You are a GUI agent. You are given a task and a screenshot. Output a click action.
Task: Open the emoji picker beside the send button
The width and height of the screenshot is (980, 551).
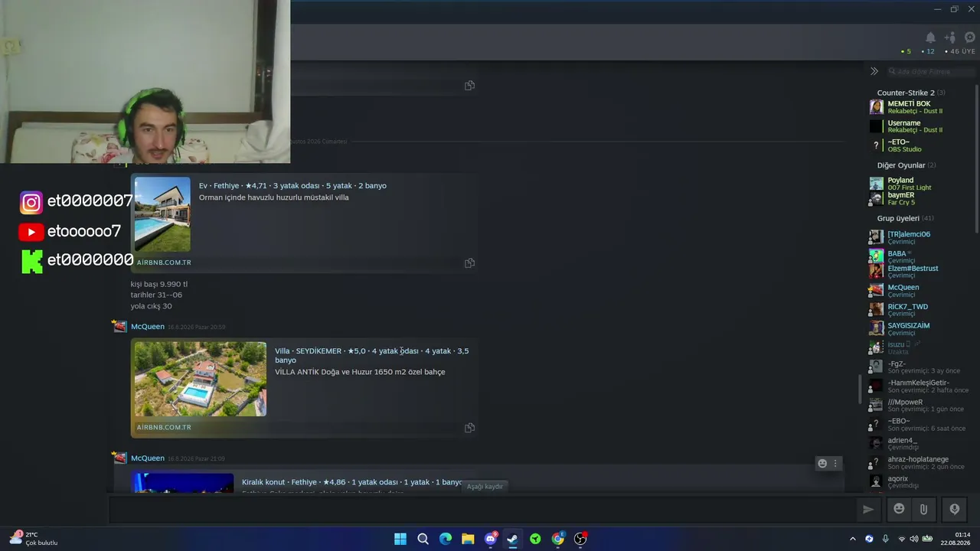click(x=900, y=509)
